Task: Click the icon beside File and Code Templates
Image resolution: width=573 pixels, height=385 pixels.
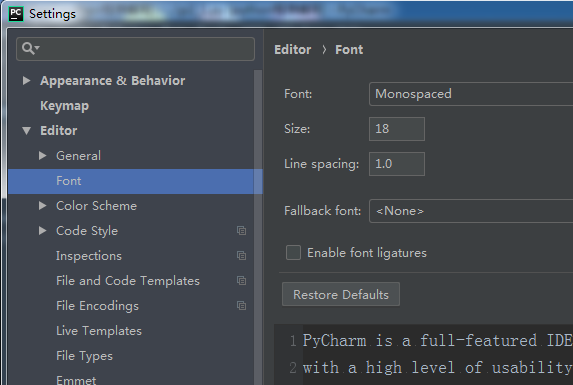Action: click(241, 281)
